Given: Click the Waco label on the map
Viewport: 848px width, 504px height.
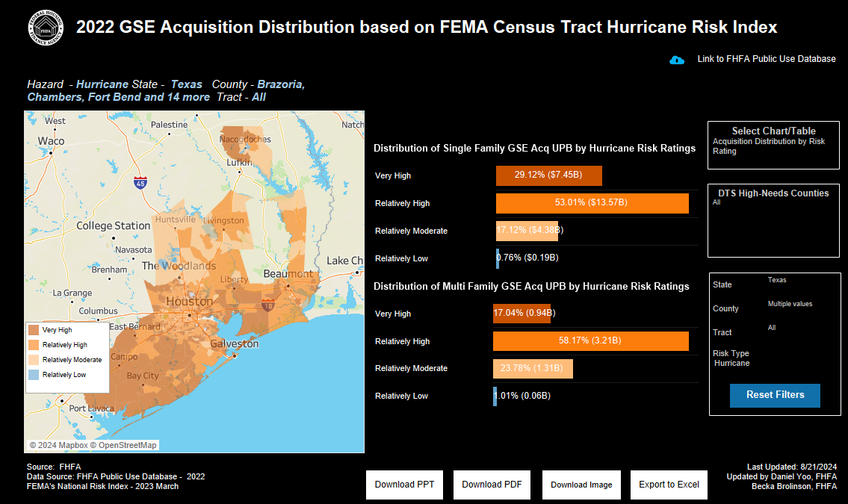Looking at the screenshot, I should (51, 141).
